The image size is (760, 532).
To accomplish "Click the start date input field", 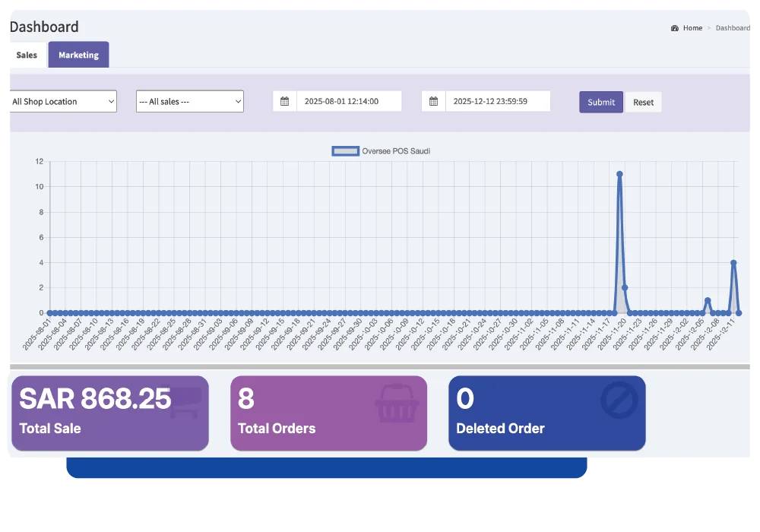I will [350, 100].
